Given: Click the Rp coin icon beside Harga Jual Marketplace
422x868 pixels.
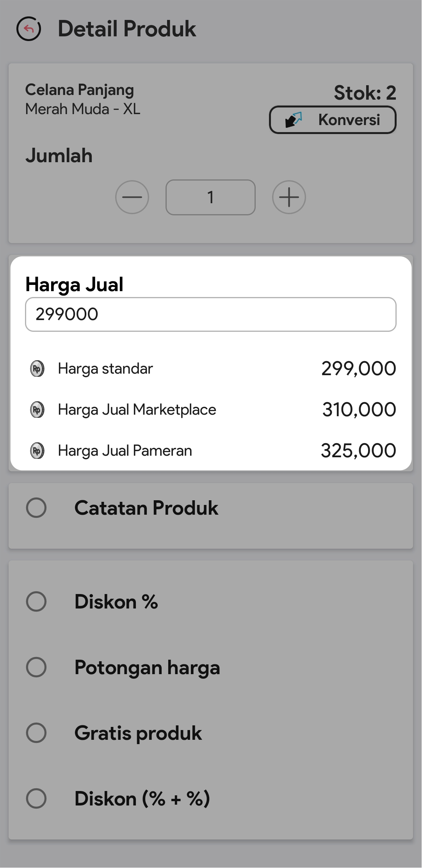Looking at the screenshot, I should (37, 410).
